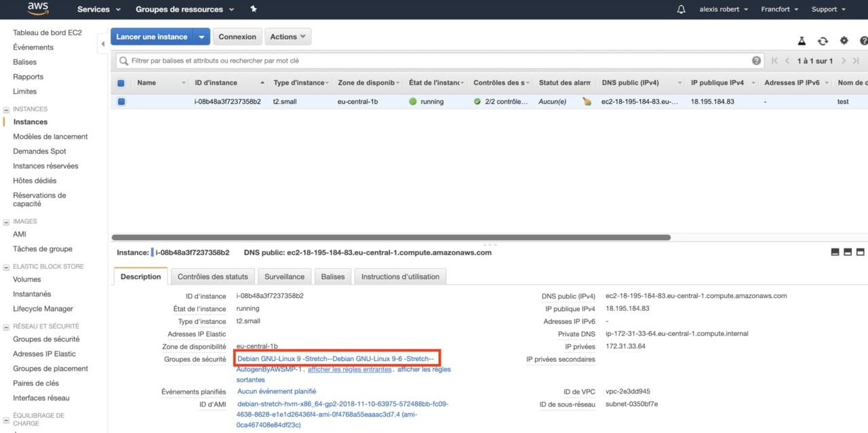The image size is (868, 433).
Task: Click the t2.small cell in instance row
Action: (x=285, y=102)
